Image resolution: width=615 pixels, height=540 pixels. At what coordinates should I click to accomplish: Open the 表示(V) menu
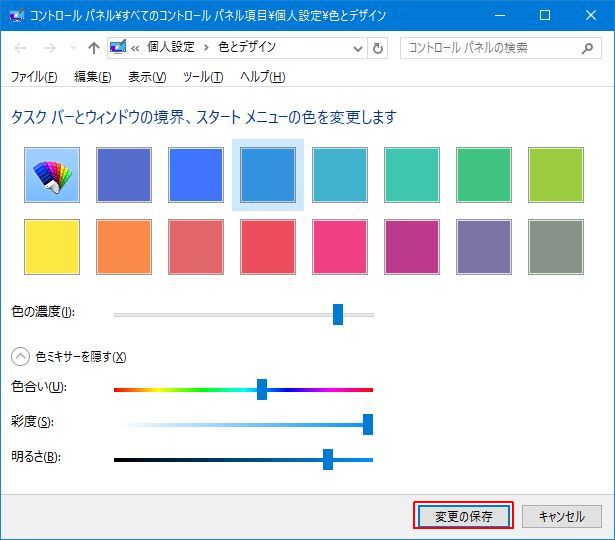pyautogui.click(x=147, y=77)
